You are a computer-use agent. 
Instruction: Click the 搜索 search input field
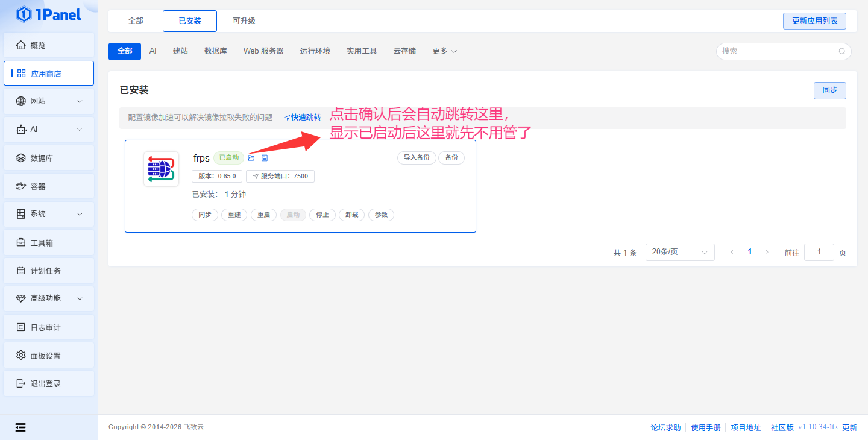778,51
